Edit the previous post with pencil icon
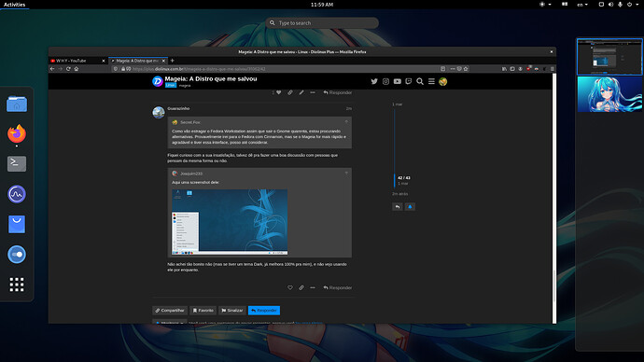 (x=301, y=92)
